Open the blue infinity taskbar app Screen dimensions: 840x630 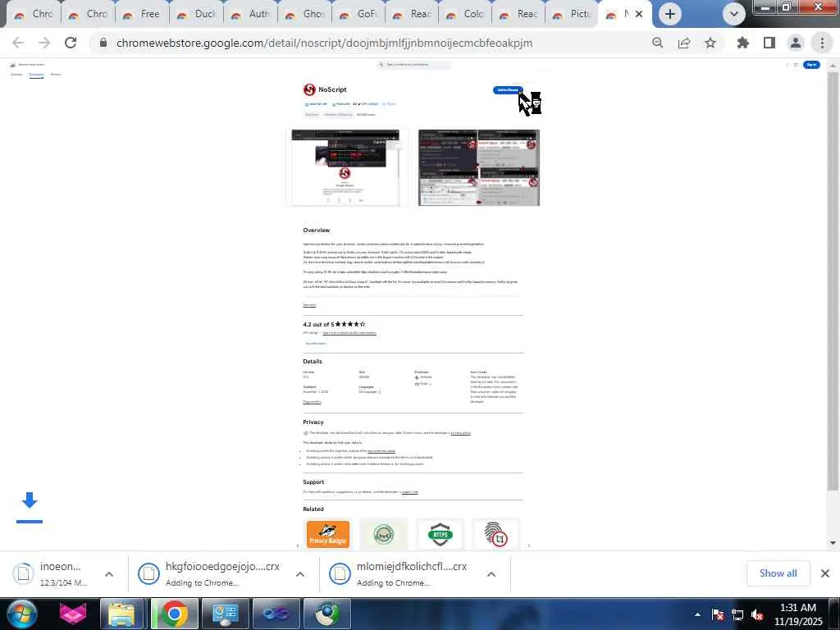[276, 614]
